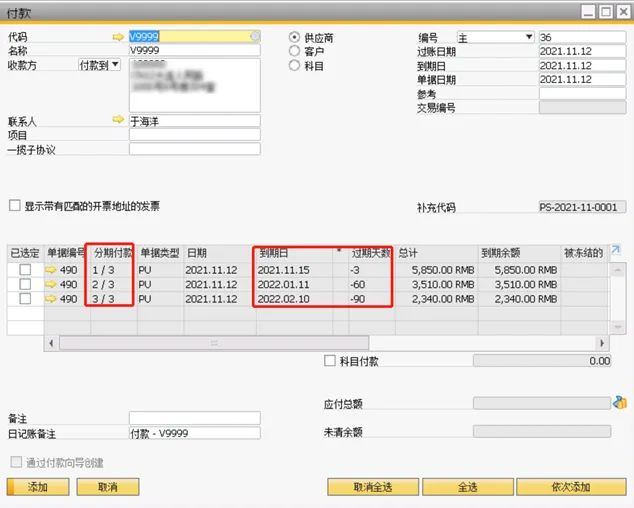Select the 科目 radio button
Image resolution: width=634 pixels, height=508 pixels.
(x=294, y=65)
